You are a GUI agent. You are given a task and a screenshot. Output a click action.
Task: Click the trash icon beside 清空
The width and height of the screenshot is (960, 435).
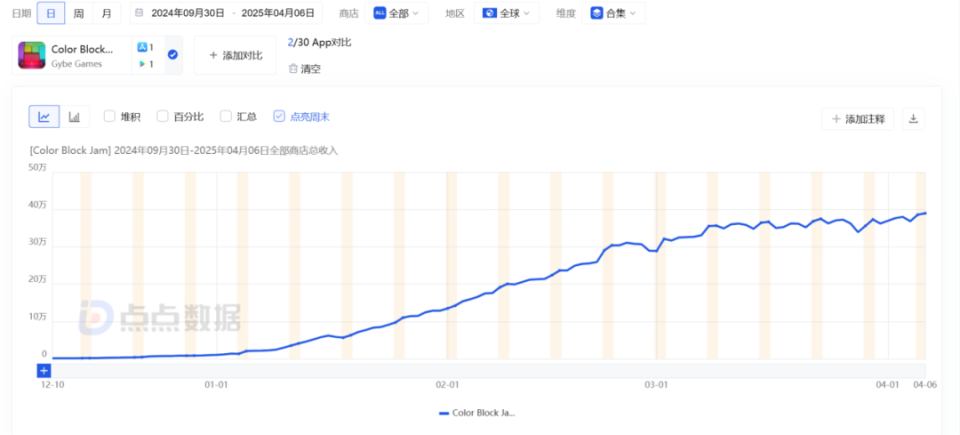click(x=293, y=69)
